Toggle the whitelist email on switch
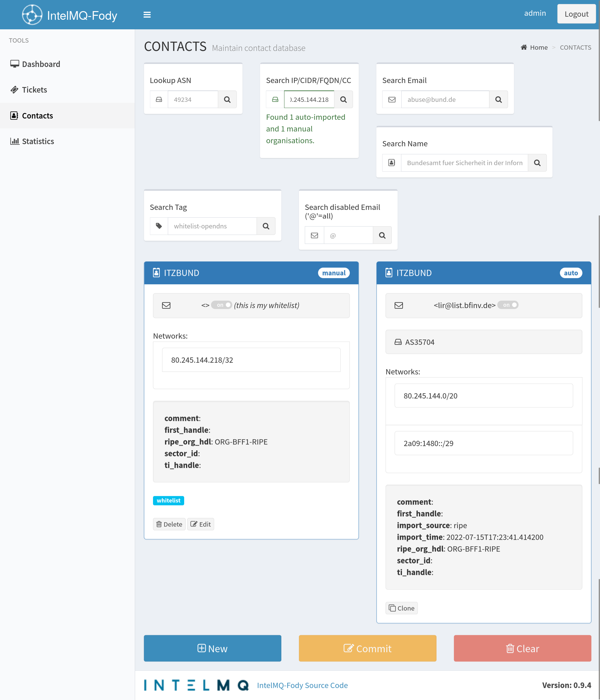This screenshot has width=600, height=700. coord(221,305)
